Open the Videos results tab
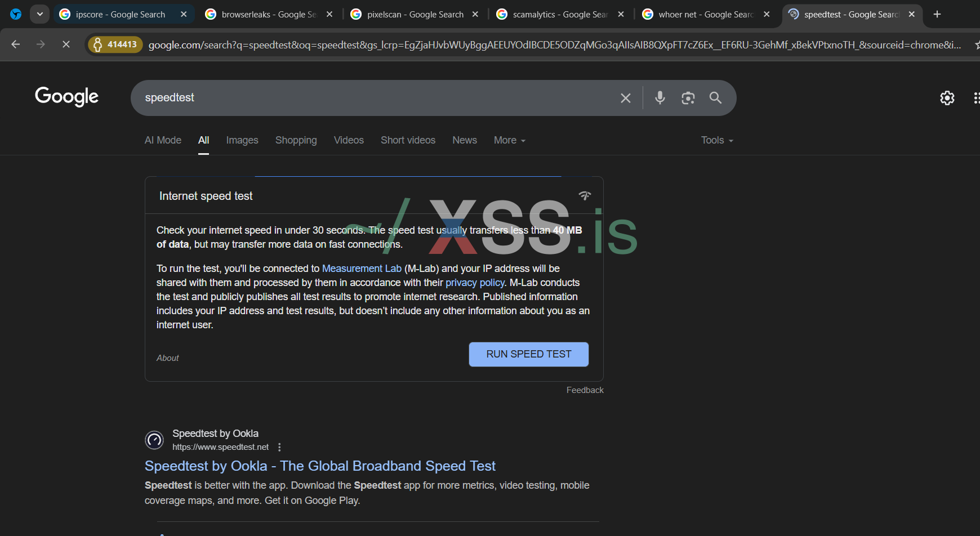This screenshot has height=536, width=980. [349, 140]
